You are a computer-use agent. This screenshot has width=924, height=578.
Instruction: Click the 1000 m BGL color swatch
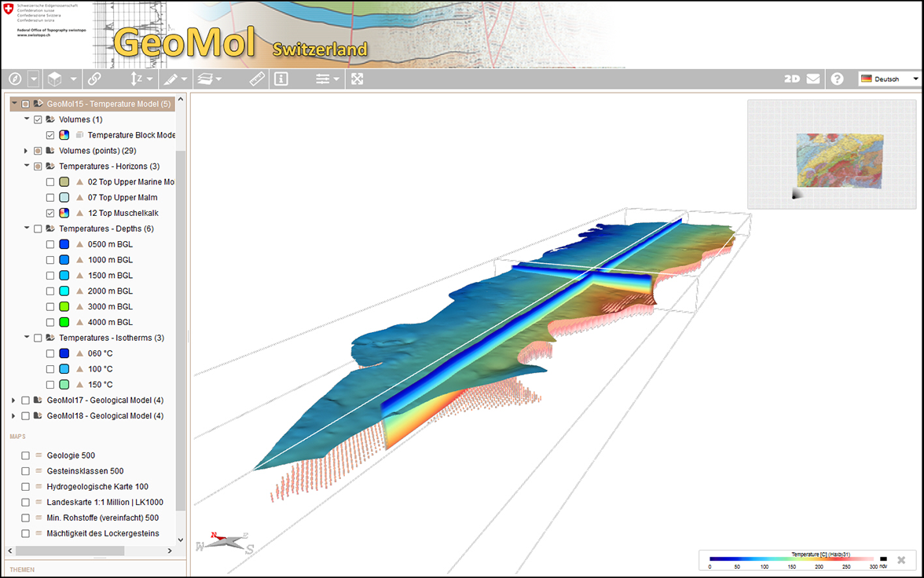(64, 260)
